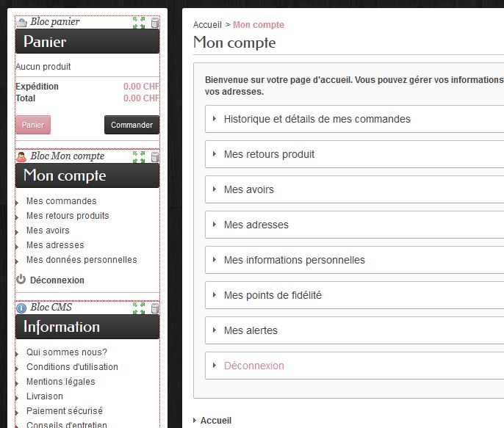Click the pink Panier button
The image size is (504, 428).
(x=33, y=125)
